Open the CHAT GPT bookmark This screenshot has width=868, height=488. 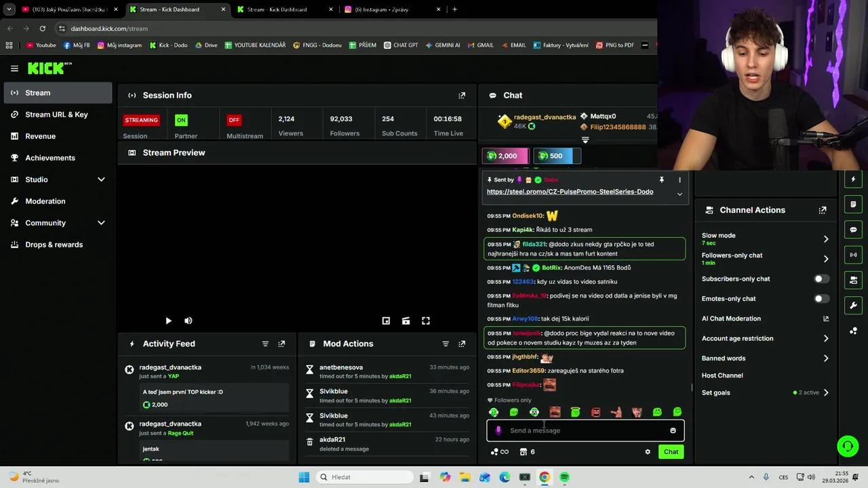click(x=400, y=45)
